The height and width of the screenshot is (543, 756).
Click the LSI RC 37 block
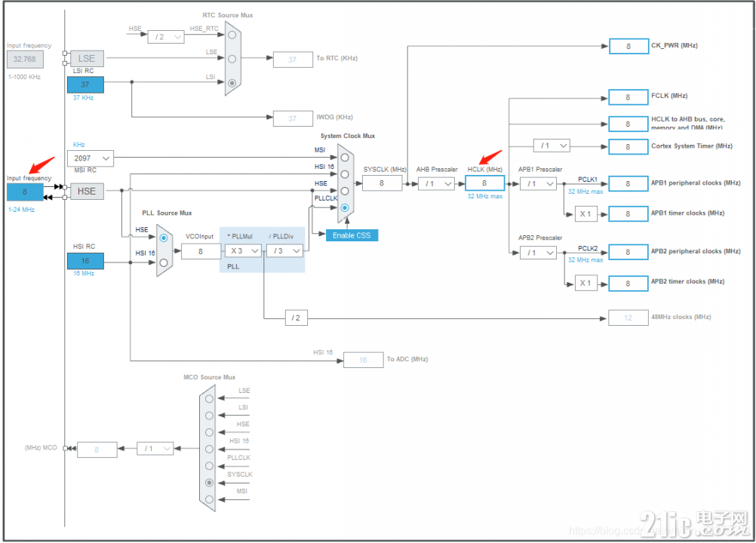(x=85, y=84)
